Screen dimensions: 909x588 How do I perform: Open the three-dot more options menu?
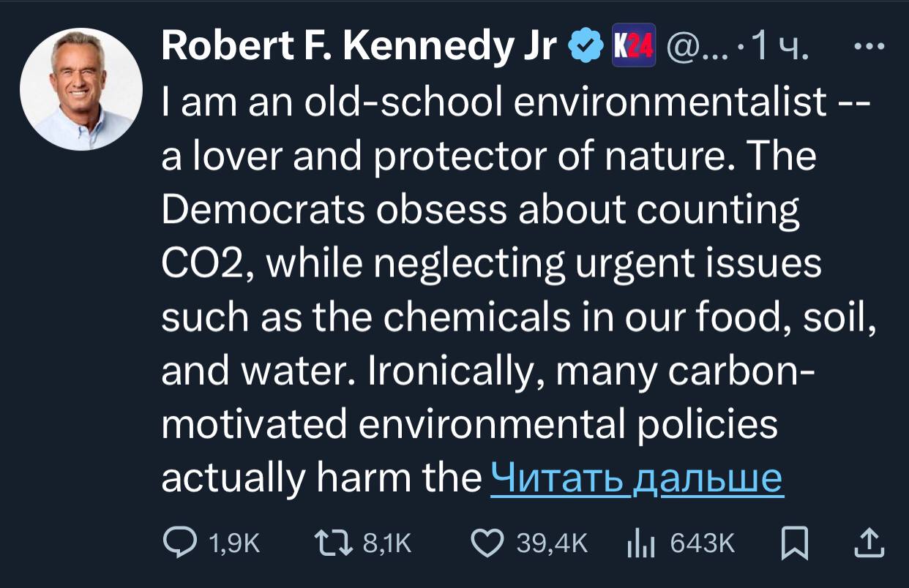click(x=869, y=48)
